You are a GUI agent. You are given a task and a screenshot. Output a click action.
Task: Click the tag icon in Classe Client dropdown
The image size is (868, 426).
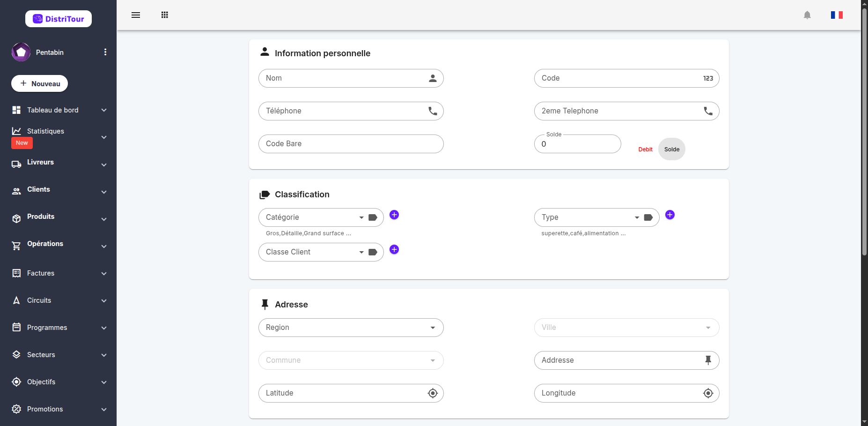coord(373,252)
